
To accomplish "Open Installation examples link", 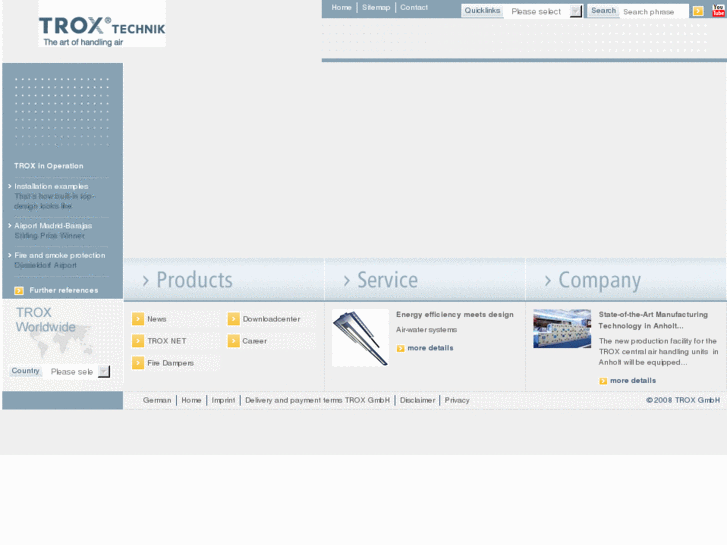I will click(51, 186).
